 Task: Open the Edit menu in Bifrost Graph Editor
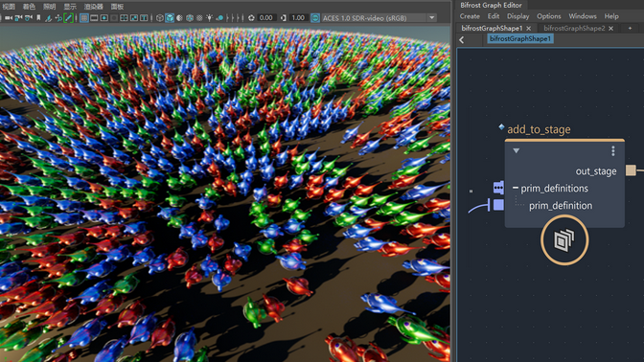point(494,16)
